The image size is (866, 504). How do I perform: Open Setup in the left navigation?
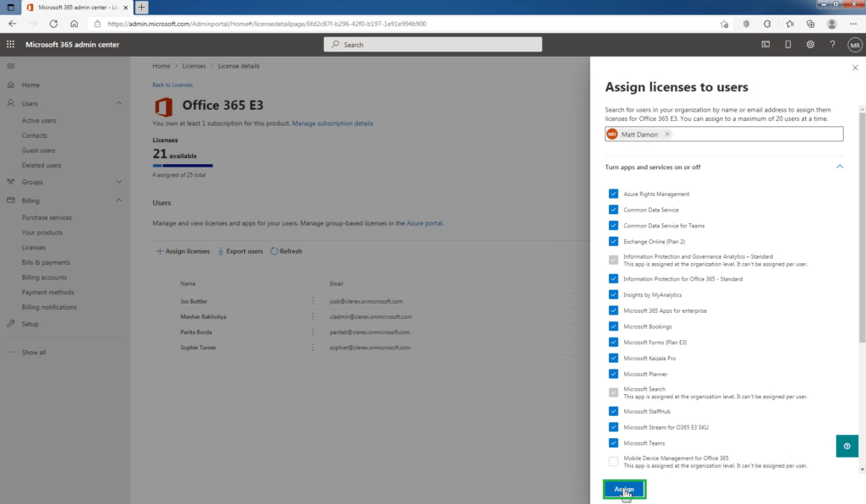point(30,324)
